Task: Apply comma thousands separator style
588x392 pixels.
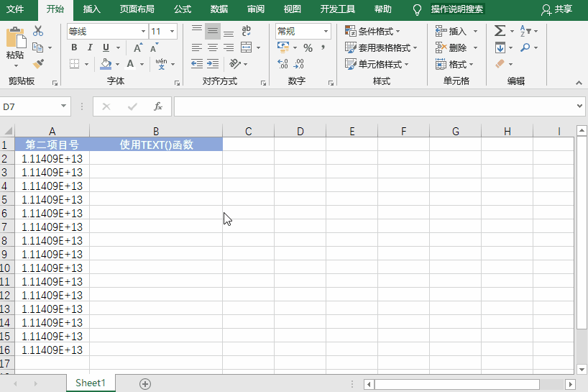Action: (323, 47)
